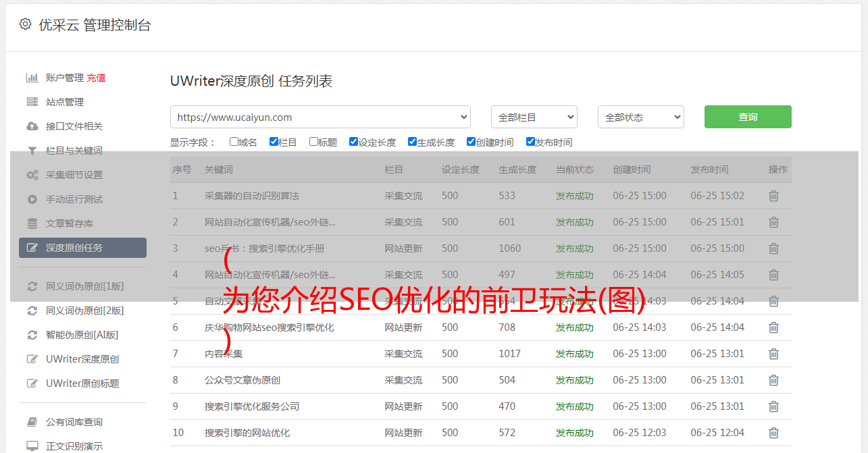The height and width of the screenshot is (453, 868).
Task: Click keyword 庆华购物网站seo搜索引擎优化
Action: (x=270, y=327)
